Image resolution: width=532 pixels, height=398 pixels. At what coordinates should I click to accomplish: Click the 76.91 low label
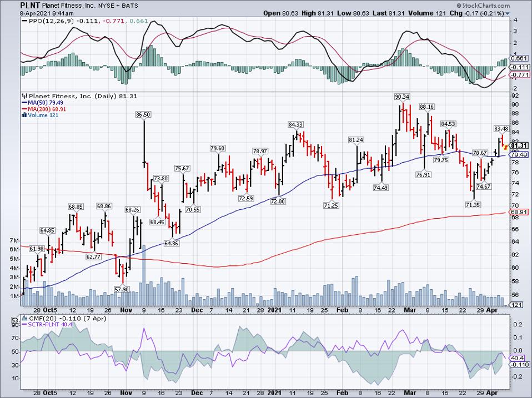[423, 175]
